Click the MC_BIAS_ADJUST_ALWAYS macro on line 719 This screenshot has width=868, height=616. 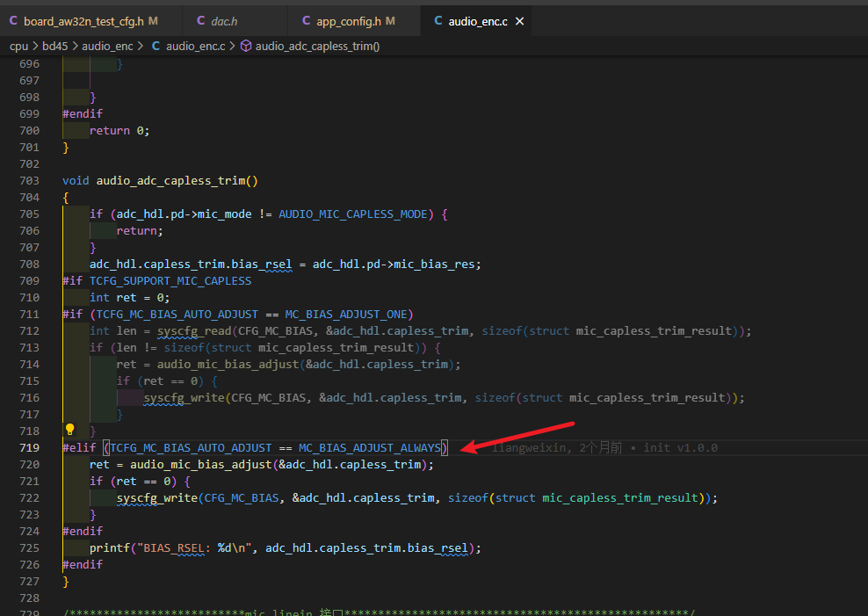coord(370,448)
